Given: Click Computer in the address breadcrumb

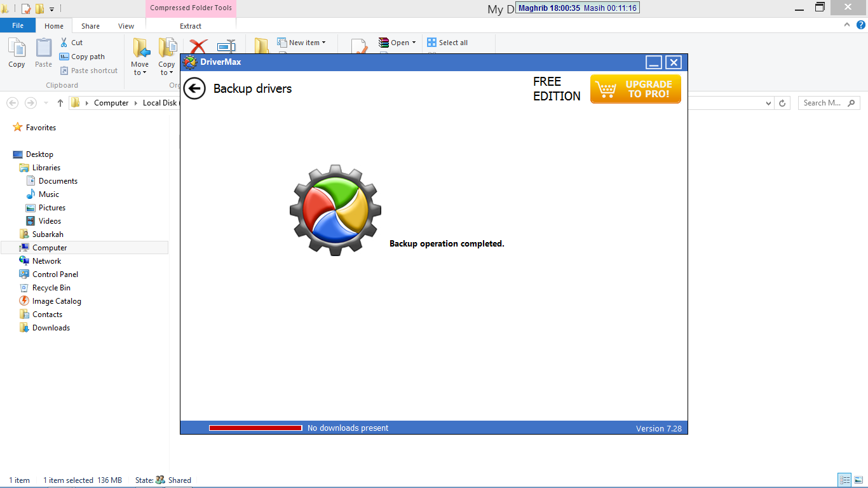Looking at the screenshot, I should pyautogui.click(x=111, y=103).
